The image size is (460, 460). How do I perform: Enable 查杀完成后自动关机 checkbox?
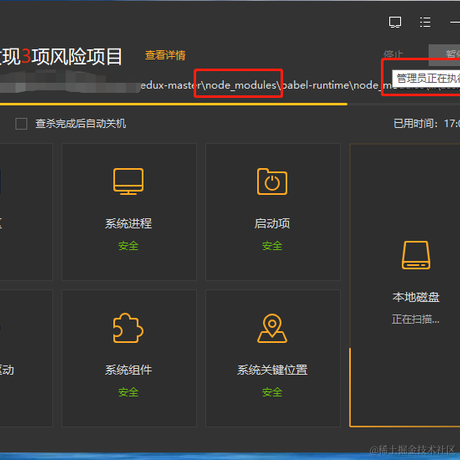pos(21,124)
